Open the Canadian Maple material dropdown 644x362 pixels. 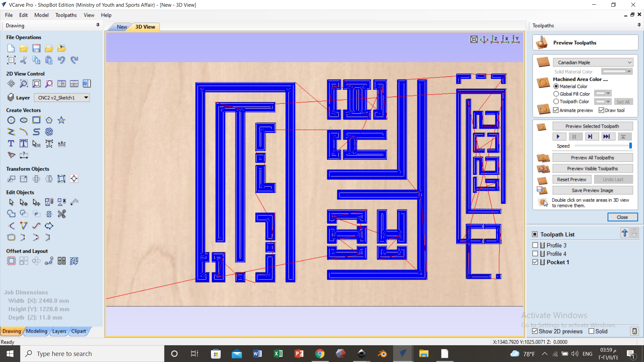click(x=593, y=62)
